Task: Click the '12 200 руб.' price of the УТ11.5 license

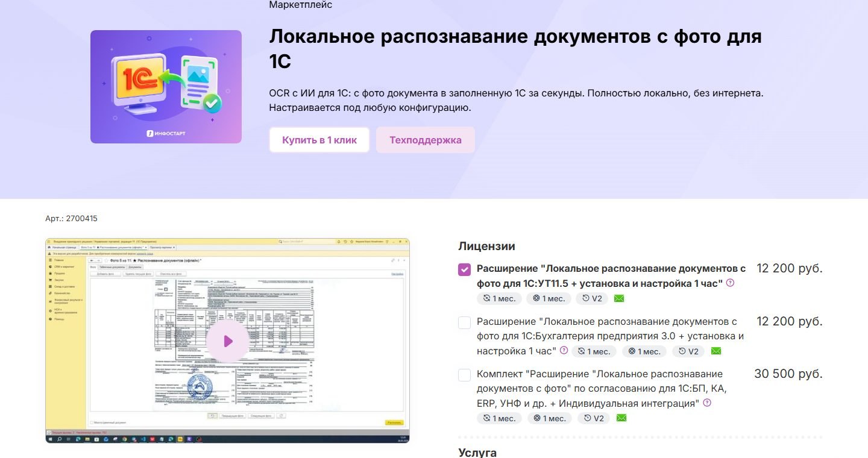Action: (790, 268)
